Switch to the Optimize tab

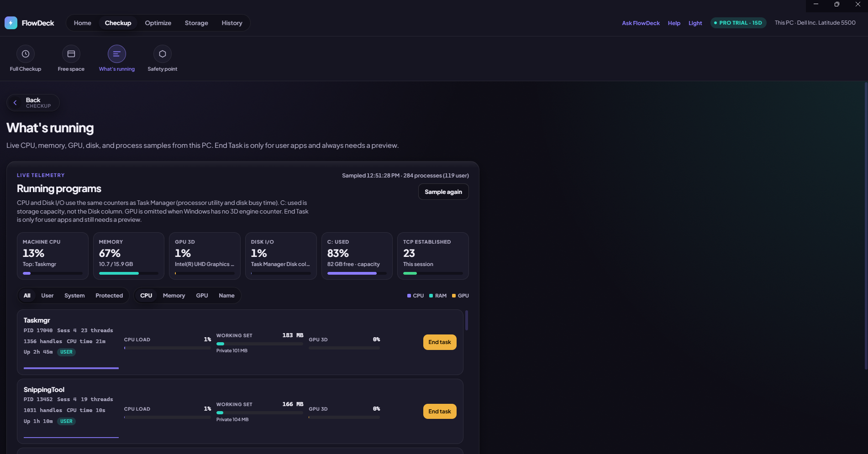point(158,23)
